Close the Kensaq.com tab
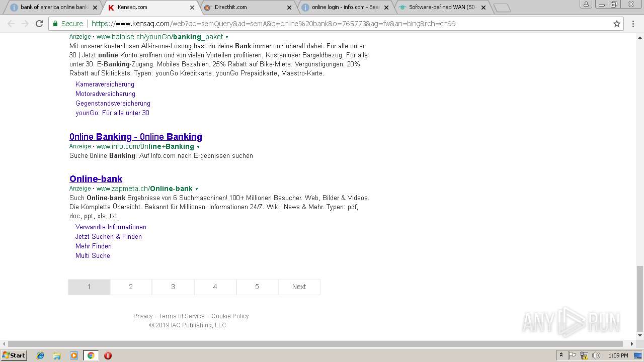The width and height of the screenshot is (644, 362). point(192,8)
